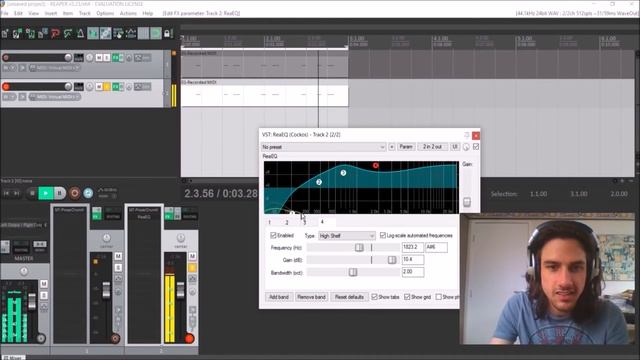Click the green Play button

[x=46, y=193]
